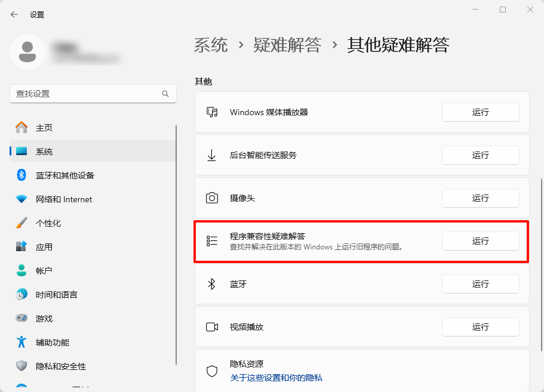Run the Windows 媒体播放器 troubleshooter
This screenshot has height=392, width=544.
pos(480,112)
